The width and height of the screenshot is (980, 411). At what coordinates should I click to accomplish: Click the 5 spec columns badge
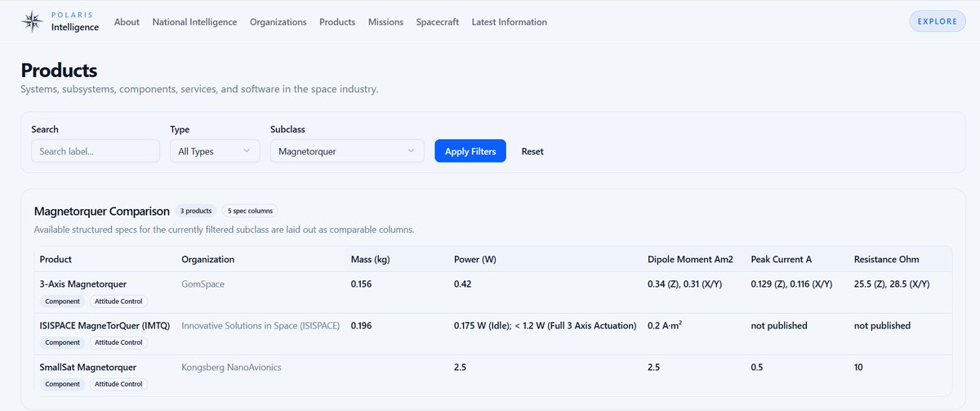click(x=251, y=211)
